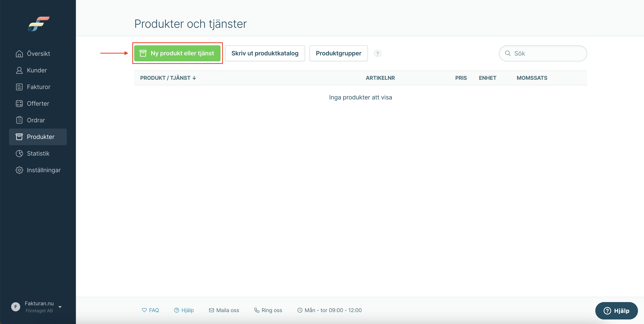Click 'Företaget AB' company name
644x324 pixels.
[x=39, y=311]
